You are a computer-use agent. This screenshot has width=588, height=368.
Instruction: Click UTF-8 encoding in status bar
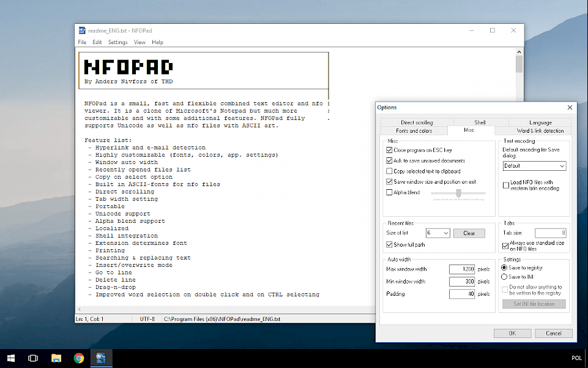147,319
